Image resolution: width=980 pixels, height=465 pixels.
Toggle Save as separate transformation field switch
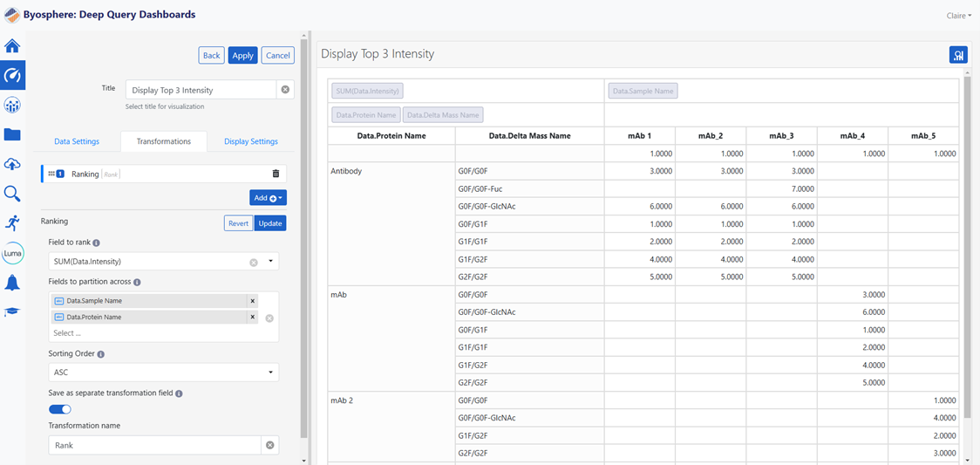click(60, 409)
